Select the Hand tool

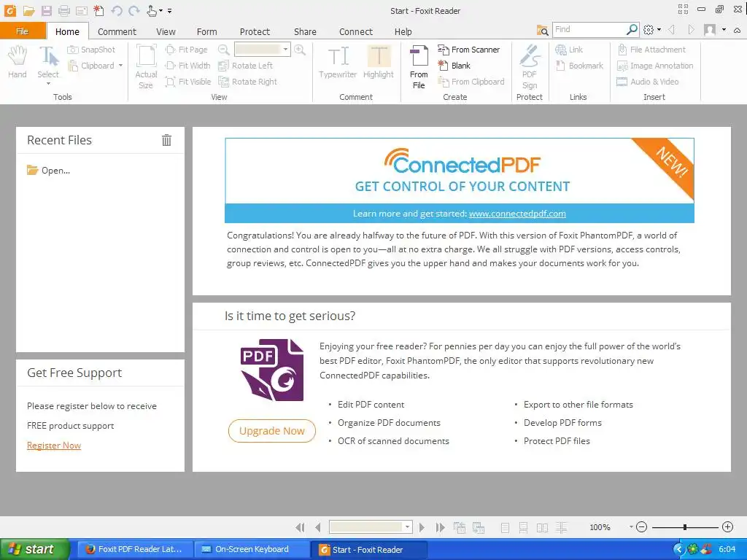(x=18, y=61)
